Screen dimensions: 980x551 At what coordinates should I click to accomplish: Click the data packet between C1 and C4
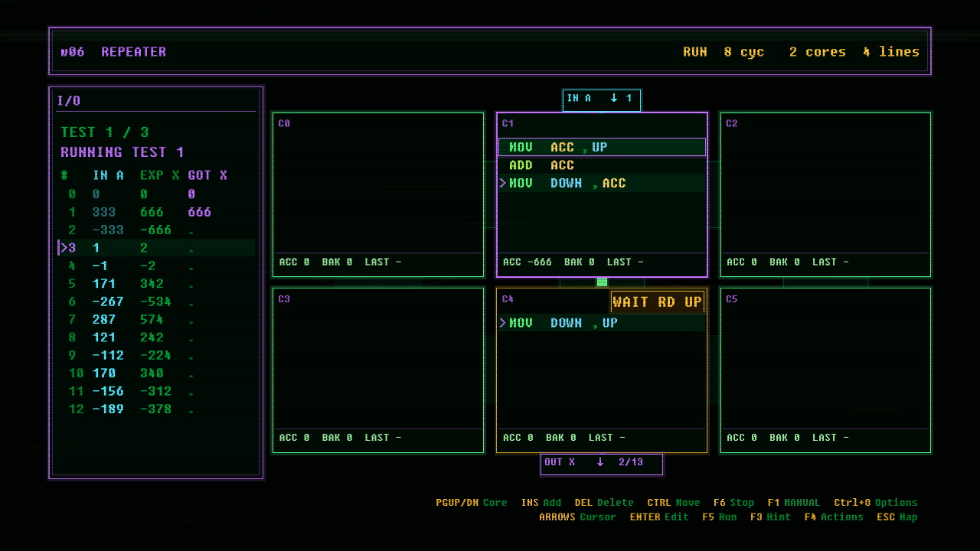click(x=602, y=282)
